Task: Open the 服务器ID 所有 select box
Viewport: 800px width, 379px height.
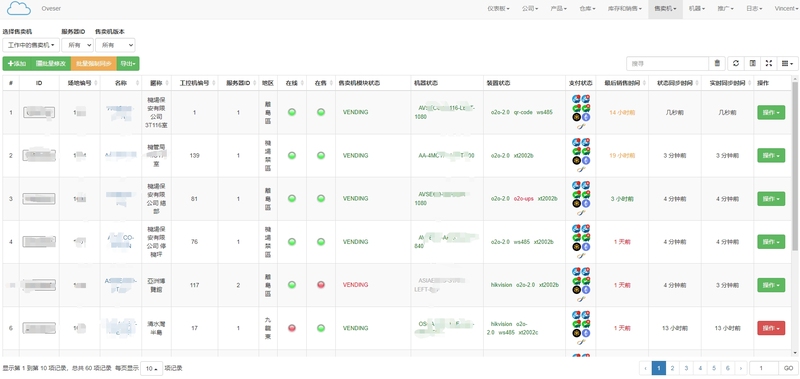Action: click(x=78, y=45)
